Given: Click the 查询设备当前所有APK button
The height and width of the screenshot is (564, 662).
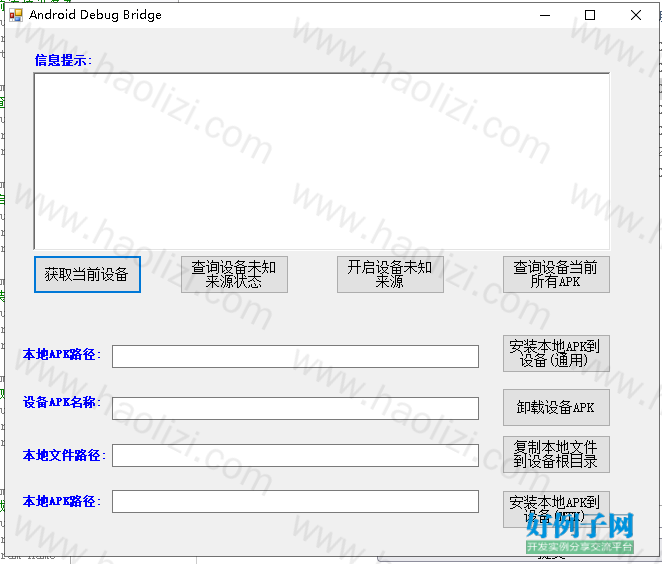Looking at the screenshot, I should pyautogui.click(x=556, y=274).
